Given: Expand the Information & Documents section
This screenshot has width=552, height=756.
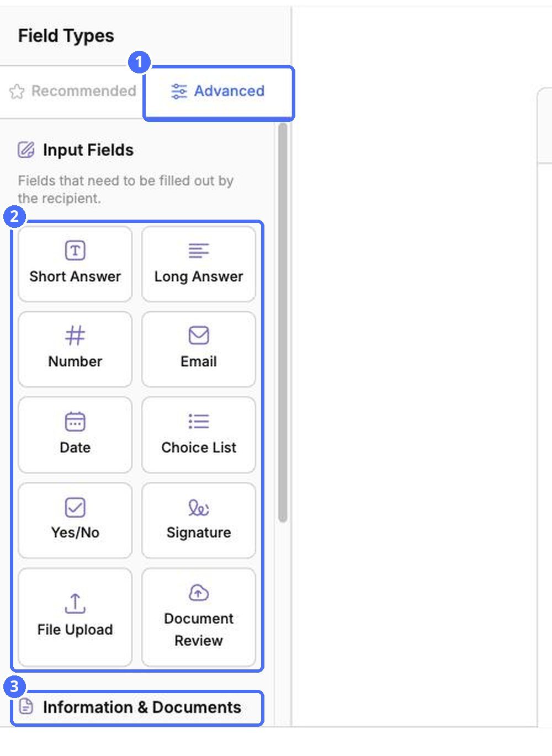Looking at the screenshot, I should [x=137, y=707].
